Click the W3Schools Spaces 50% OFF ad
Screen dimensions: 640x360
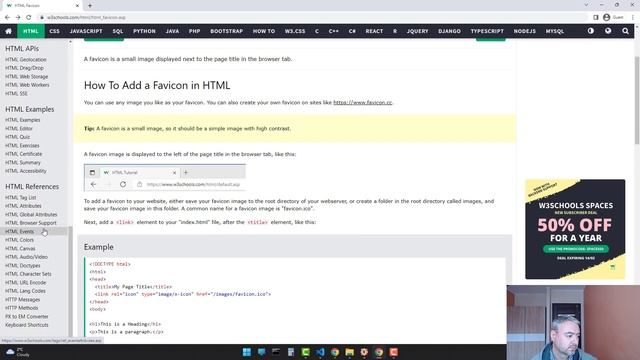(575, 229)
